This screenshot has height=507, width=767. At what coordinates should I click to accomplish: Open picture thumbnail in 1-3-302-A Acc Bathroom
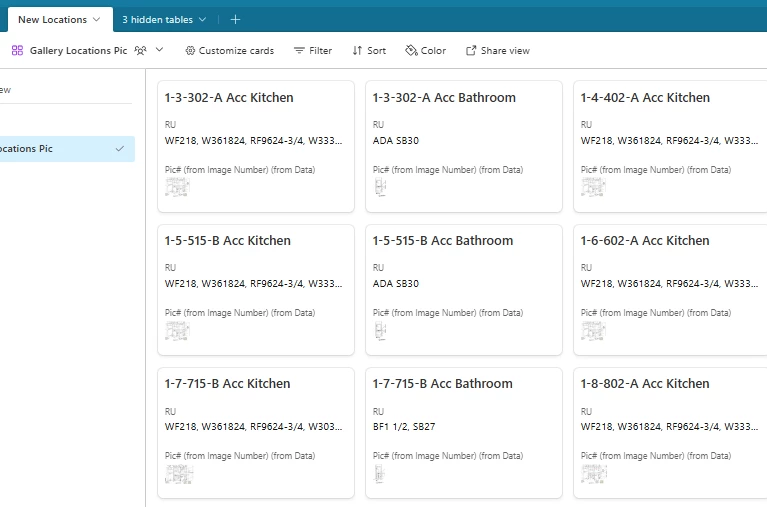380,187
